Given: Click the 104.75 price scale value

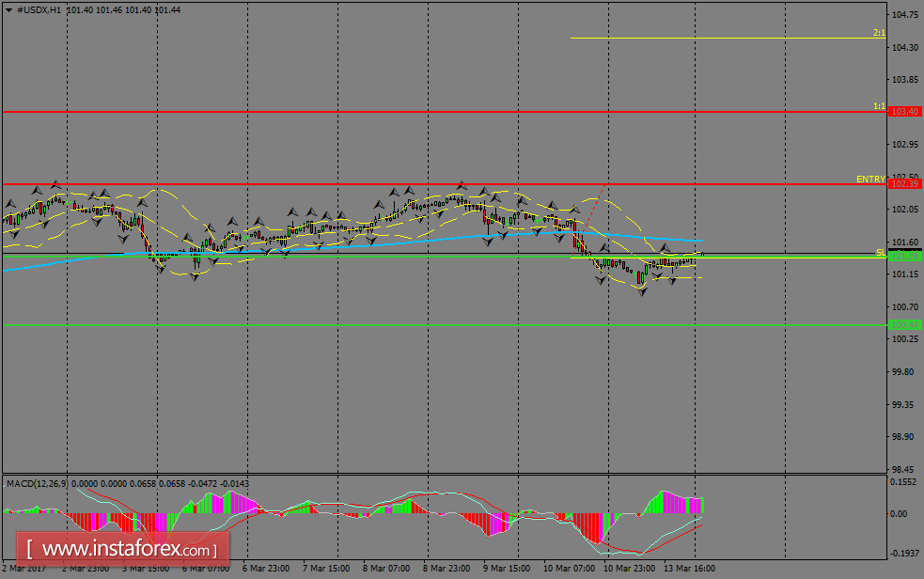Looking at the screenshot, I should (905, 15).
